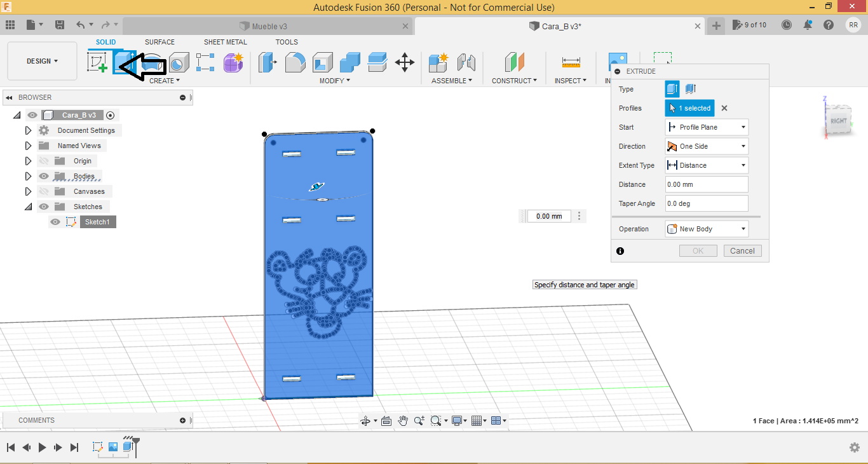Select the Joint tool in Assemble

tap(466, 62)
